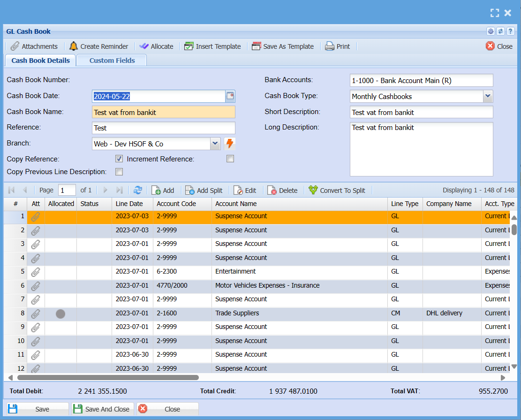Refresh the cash book lines grid
Image resolution: width=521 pixels, height=420 pixels.
pos(138,190)
